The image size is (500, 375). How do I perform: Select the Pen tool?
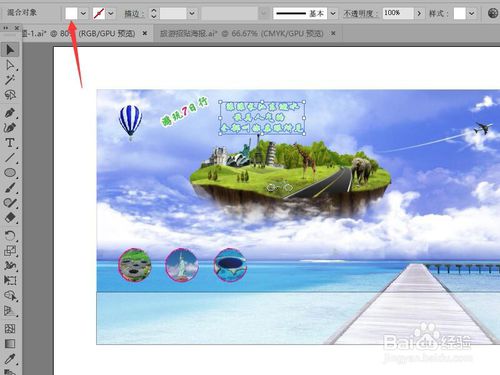click(10, 113)
